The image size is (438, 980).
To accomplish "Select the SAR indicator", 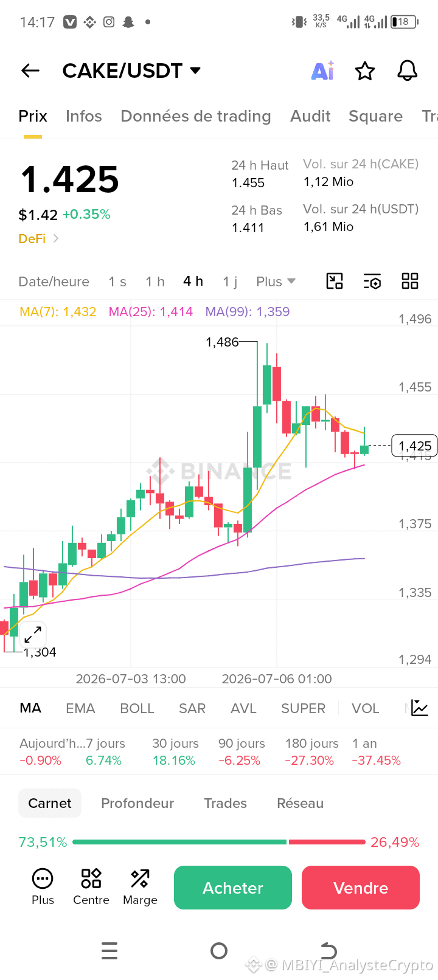I will (192, 708).
